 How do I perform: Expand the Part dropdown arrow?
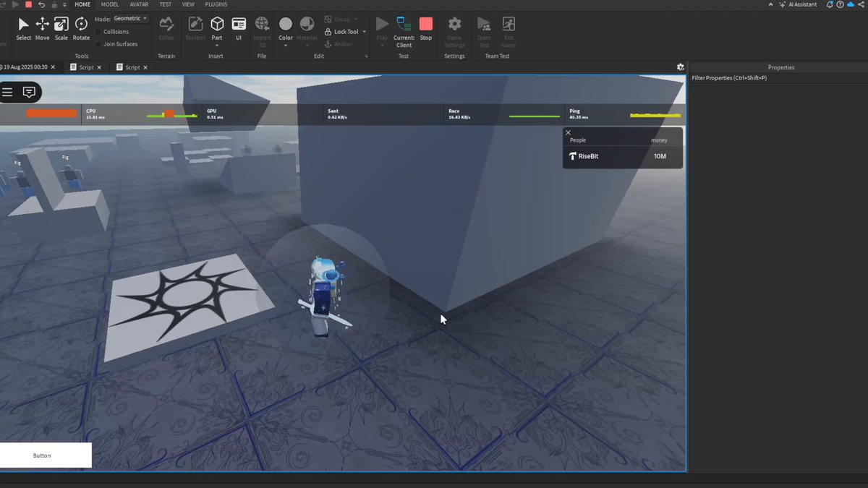click(217, 46)
